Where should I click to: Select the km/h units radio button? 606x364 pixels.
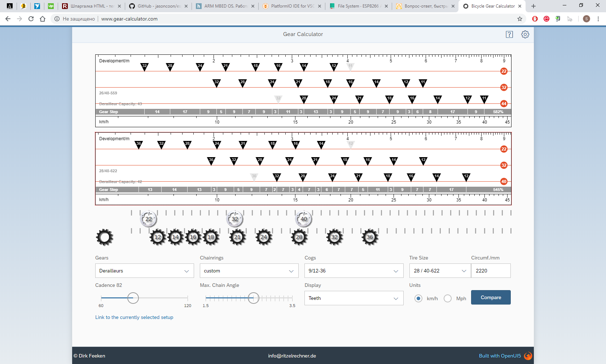(x=418, y=298)
